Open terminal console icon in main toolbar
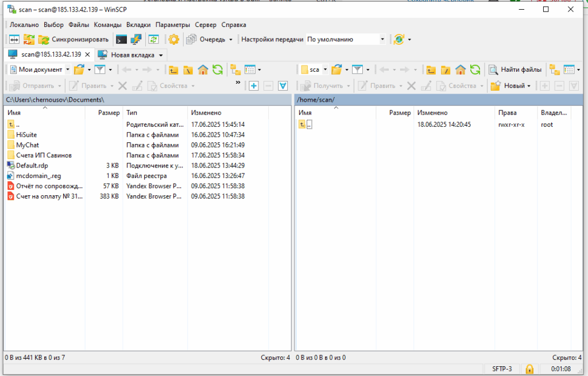The height and width of the screenshot is (376, 588). tap(121, 40)
